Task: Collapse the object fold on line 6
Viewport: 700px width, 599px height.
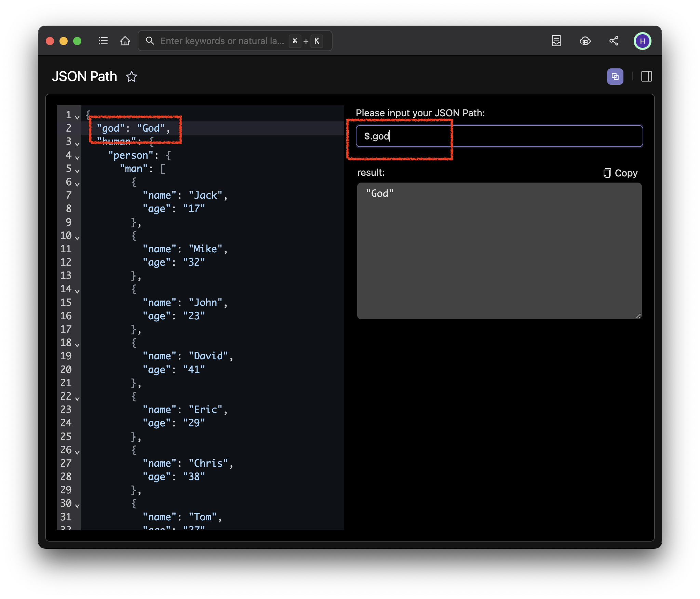Action: click(77, 184)
